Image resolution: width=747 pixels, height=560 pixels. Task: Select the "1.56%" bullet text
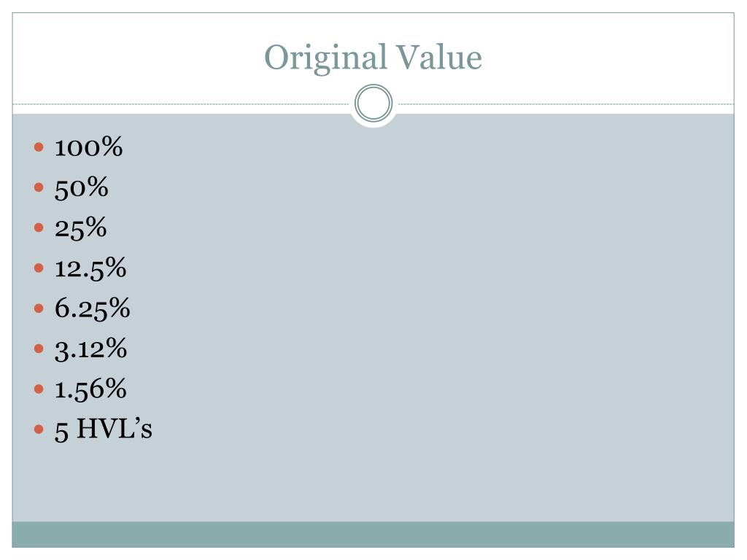[x=90, y=389]
